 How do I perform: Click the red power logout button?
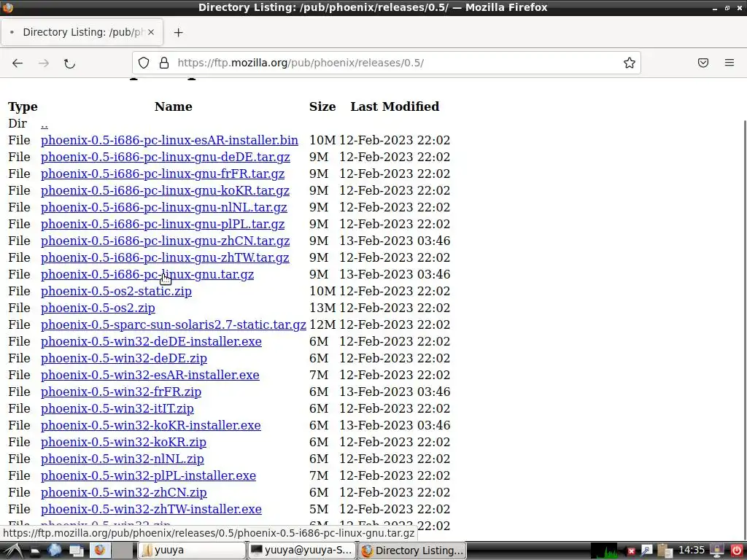point(736,551)
